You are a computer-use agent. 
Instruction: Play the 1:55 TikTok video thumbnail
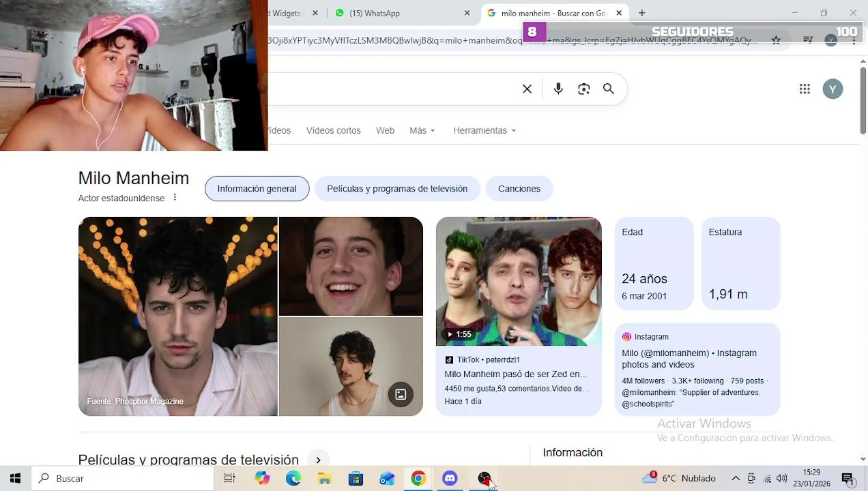coord(519,282)
